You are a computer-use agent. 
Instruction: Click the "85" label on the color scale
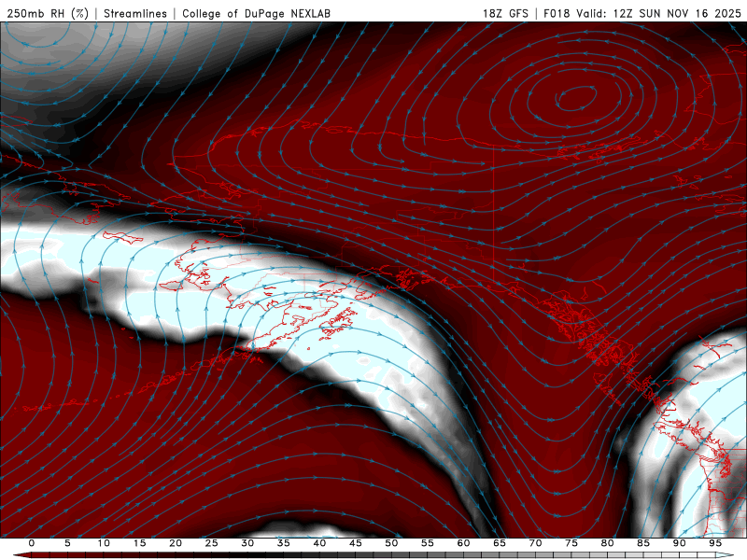pos(643,543)
